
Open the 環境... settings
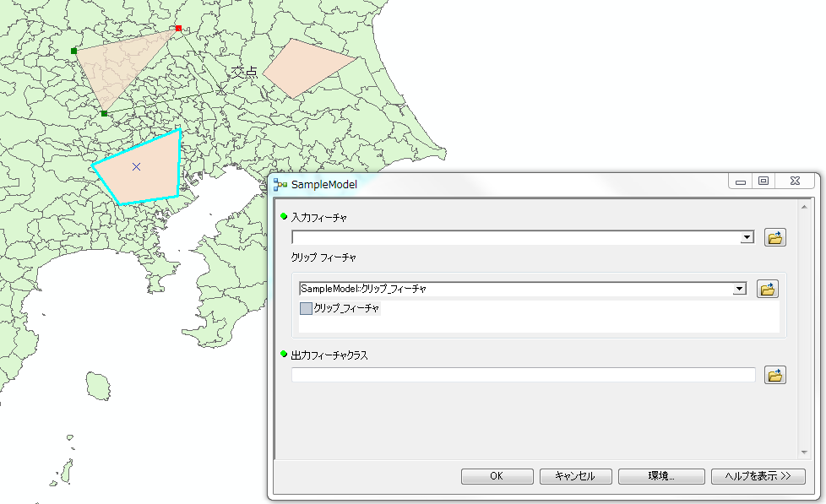click(x=661, y=476)
